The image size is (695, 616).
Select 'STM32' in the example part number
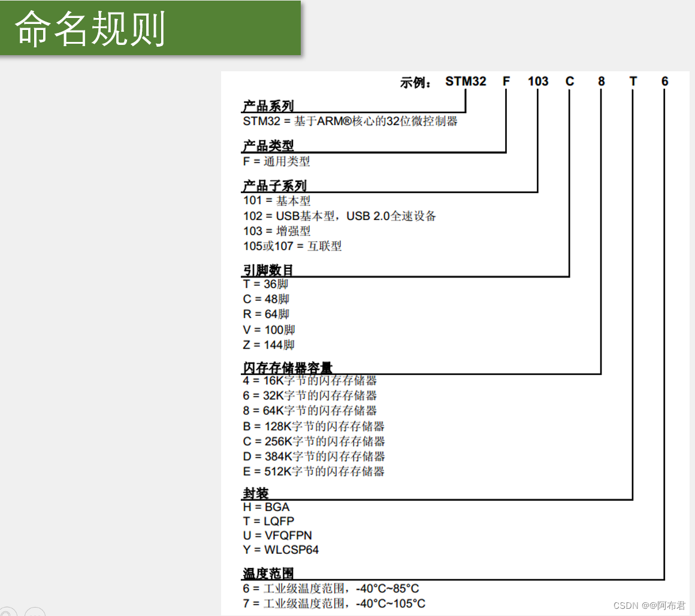tap(466, 81)
